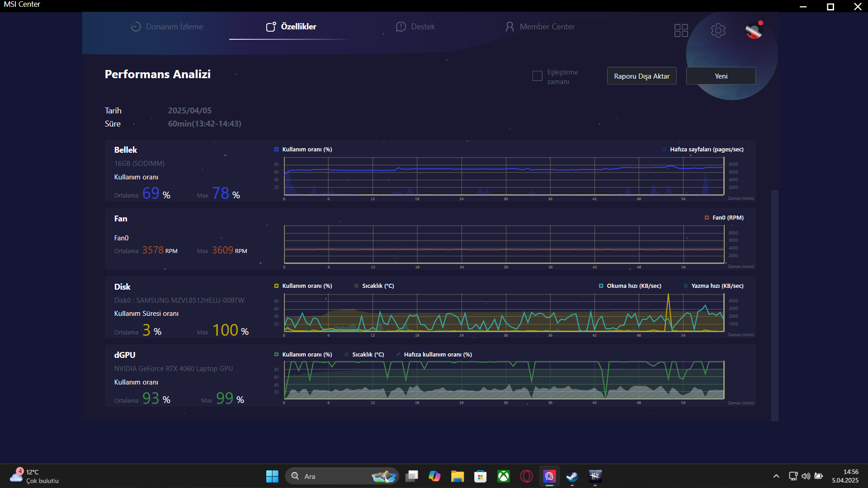Toggle Fan0 (RPM) legend marker

tap(707, 218)
